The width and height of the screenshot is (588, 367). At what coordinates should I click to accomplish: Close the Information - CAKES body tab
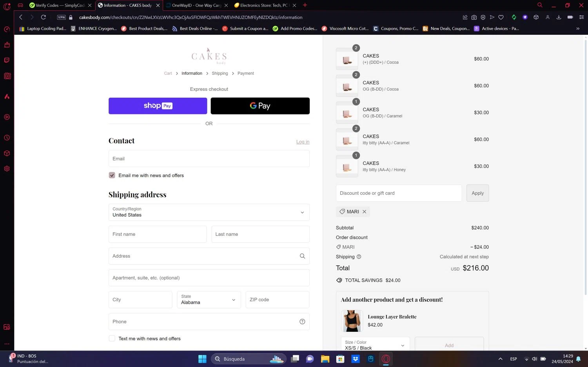[x=158, y=5]
